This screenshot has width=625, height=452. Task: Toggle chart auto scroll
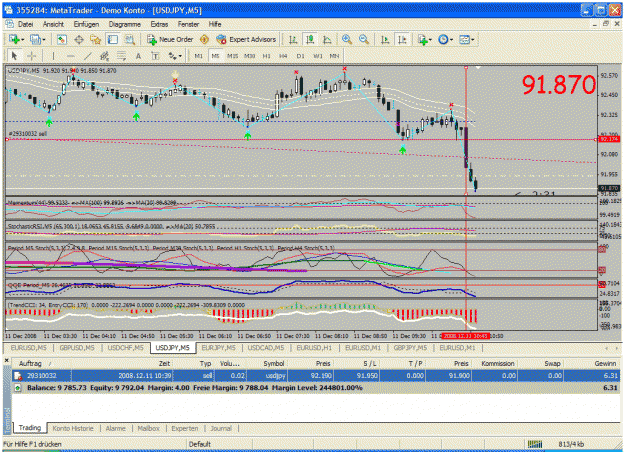pos(385,39)
